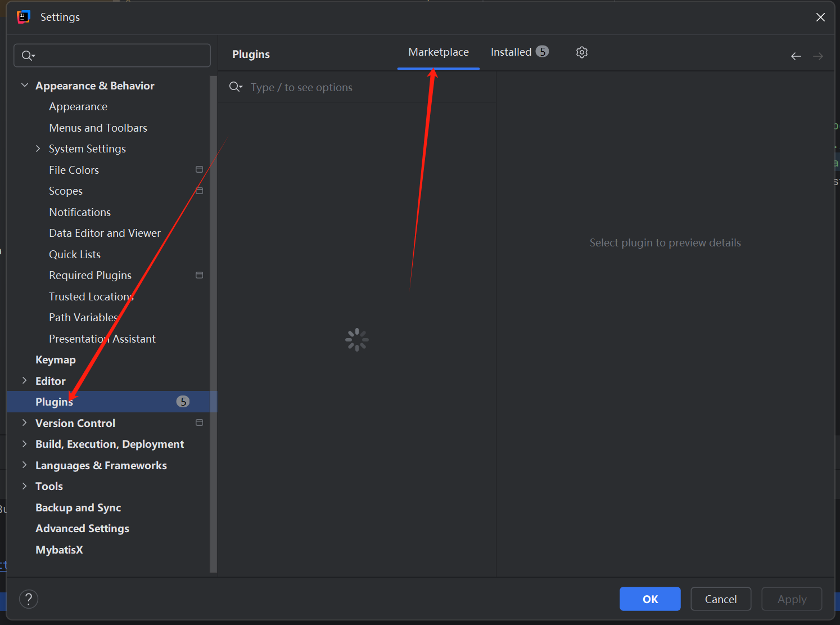The height and width of the screenshot is (625, 840).
Task: Cancel the Settings dialog
Action: pos(721,599)
